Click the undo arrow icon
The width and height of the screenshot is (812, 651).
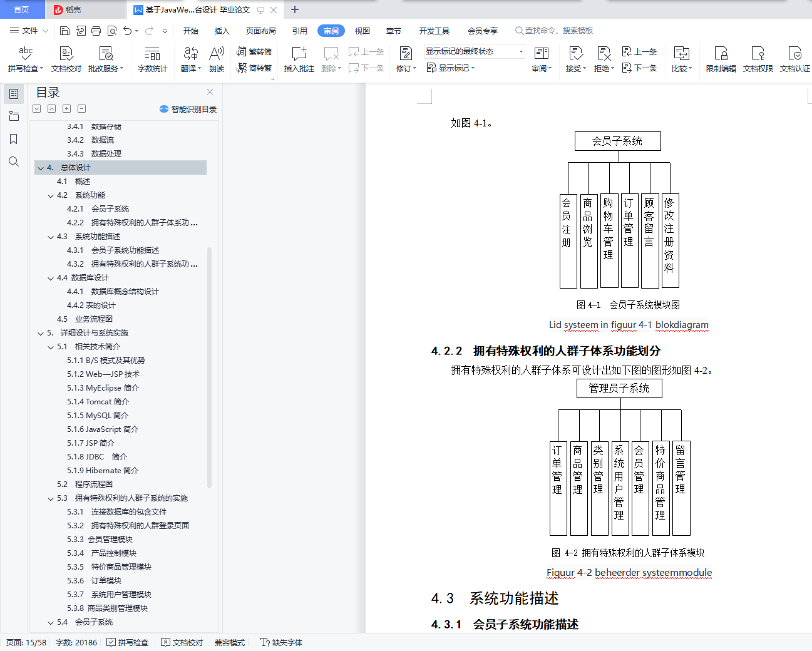tap(127, 31)
